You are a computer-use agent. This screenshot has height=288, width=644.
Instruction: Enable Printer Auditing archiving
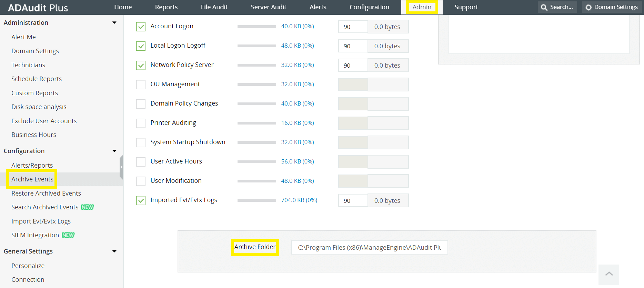(141, 123)
